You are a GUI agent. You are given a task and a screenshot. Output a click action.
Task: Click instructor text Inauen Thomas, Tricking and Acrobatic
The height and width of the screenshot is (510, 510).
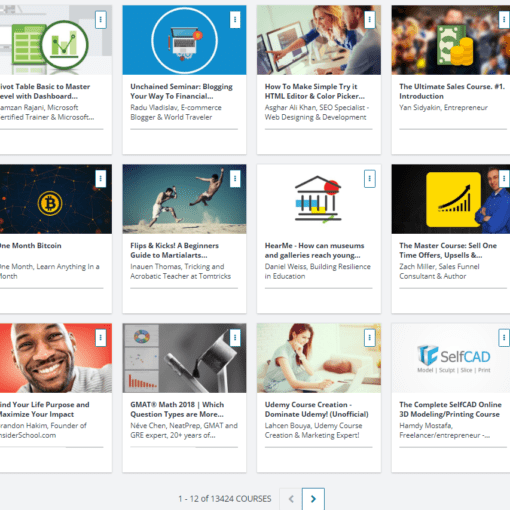pyautogui.click(x=180, y=271)
